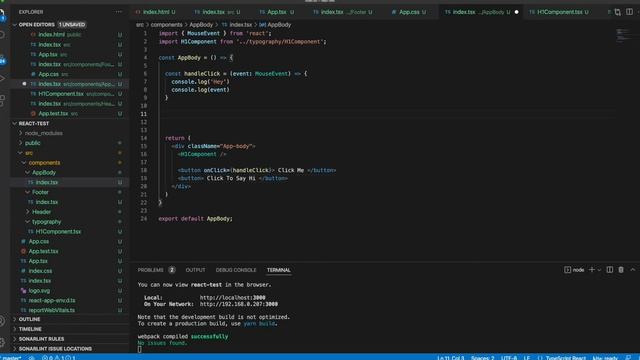
Task: Switch to the App.tsx editor tab
Action: [277, 12]
